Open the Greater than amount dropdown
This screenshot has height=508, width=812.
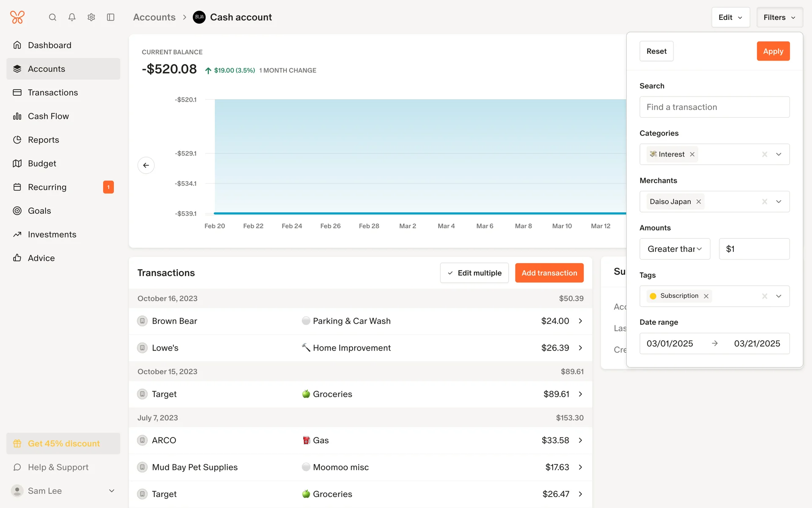(675, 249)
